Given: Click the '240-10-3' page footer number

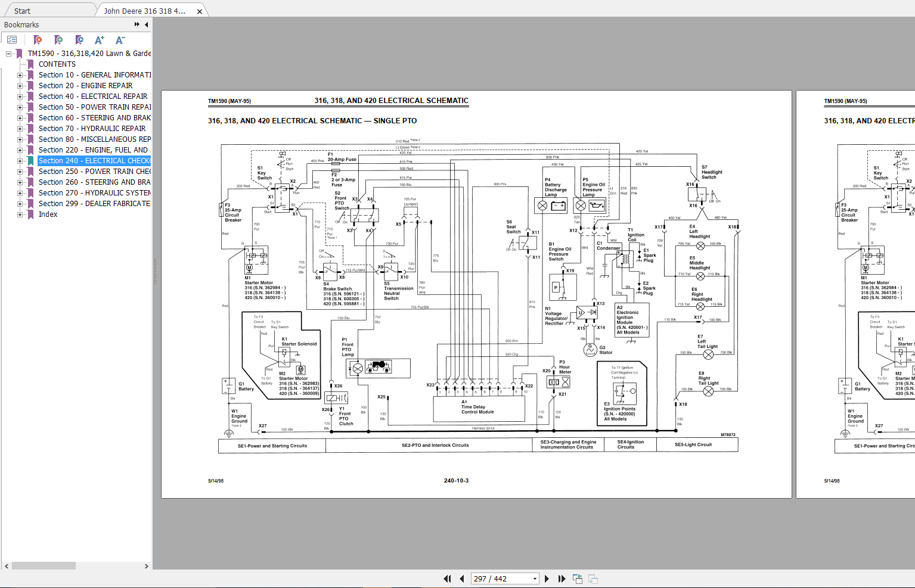Looking at the screenshot, I should [456, 481].
